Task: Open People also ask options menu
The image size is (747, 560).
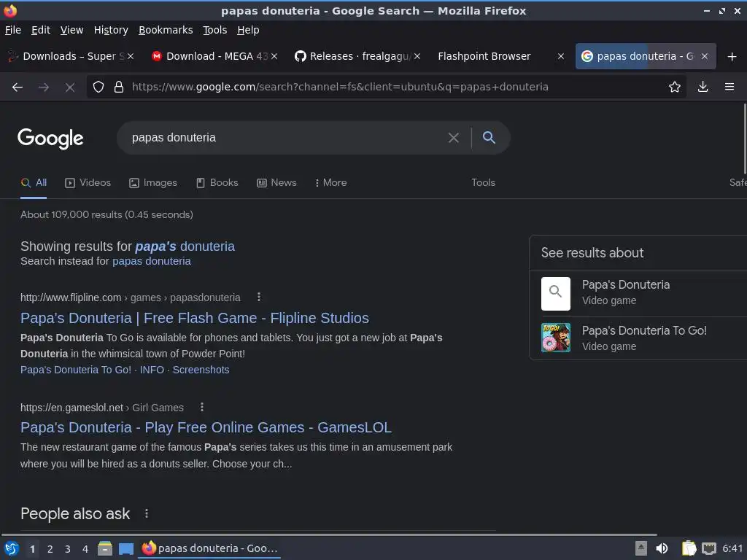Action: pos(146,513)
